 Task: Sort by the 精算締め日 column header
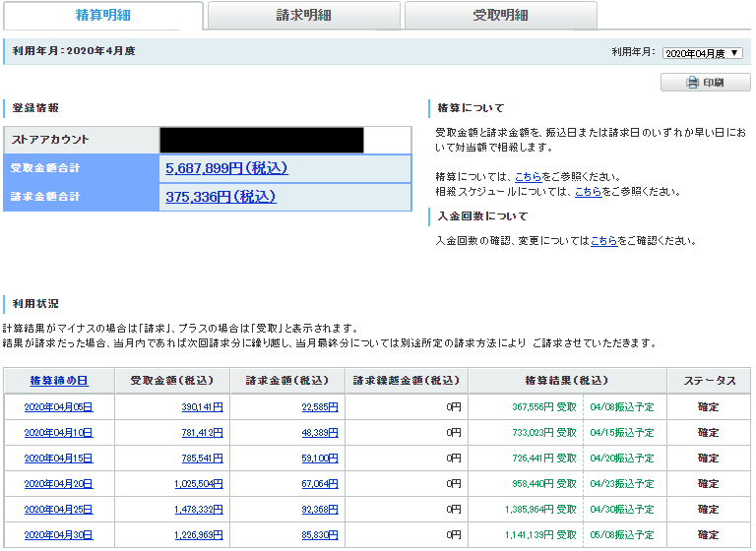(x=59, y=381)
